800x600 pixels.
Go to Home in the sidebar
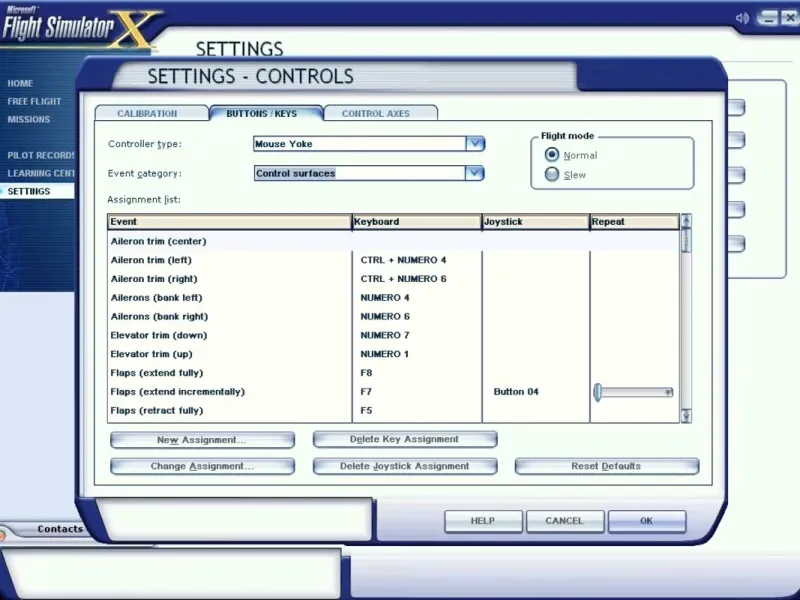(20, 83)
